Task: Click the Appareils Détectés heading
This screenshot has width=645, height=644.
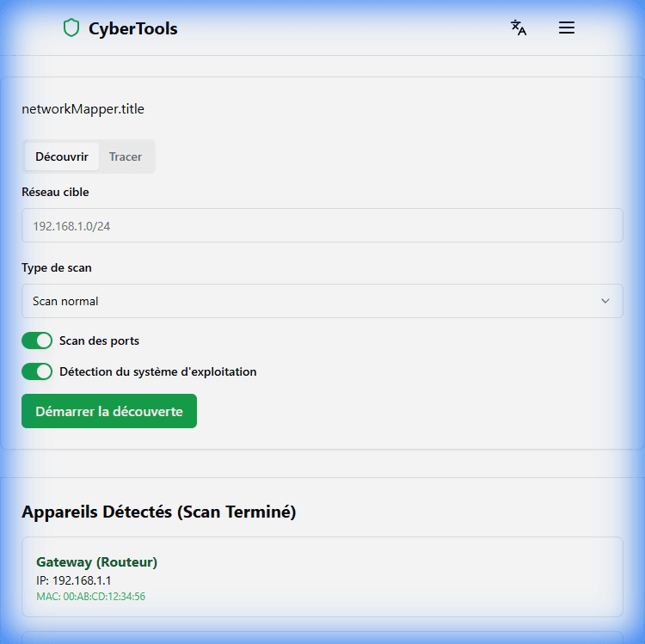Action: point(158,512)
